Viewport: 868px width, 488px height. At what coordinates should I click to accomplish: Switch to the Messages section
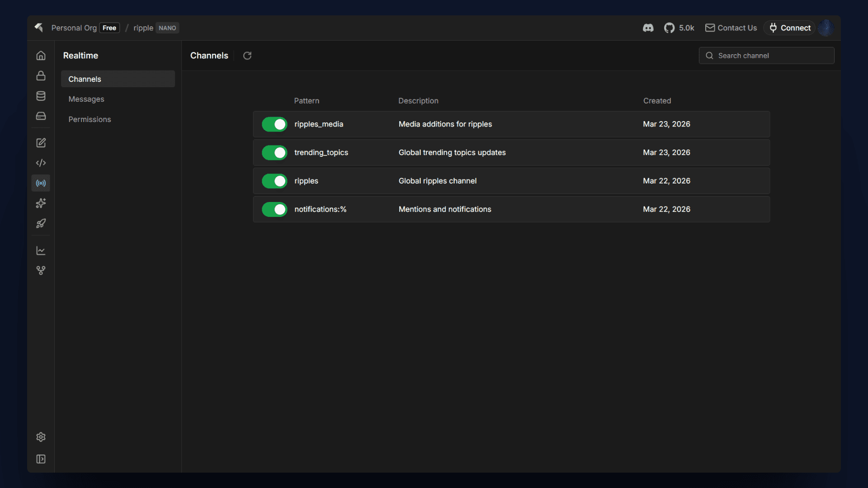tap(86, 99)
